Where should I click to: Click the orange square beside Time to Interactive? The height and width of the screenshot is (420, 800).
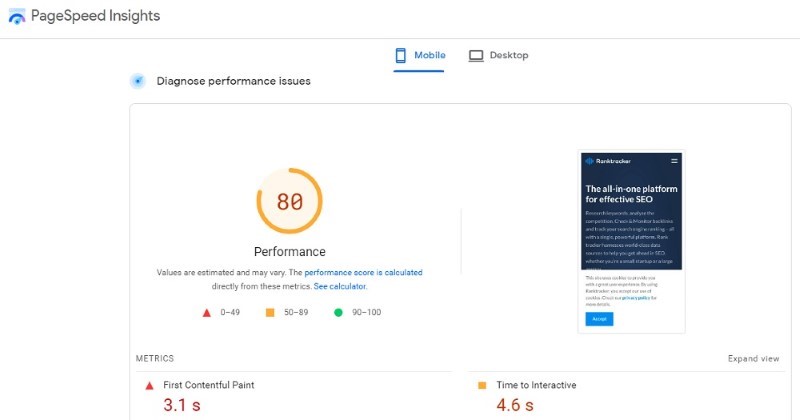pyautogui.click(x=482, y=385)
